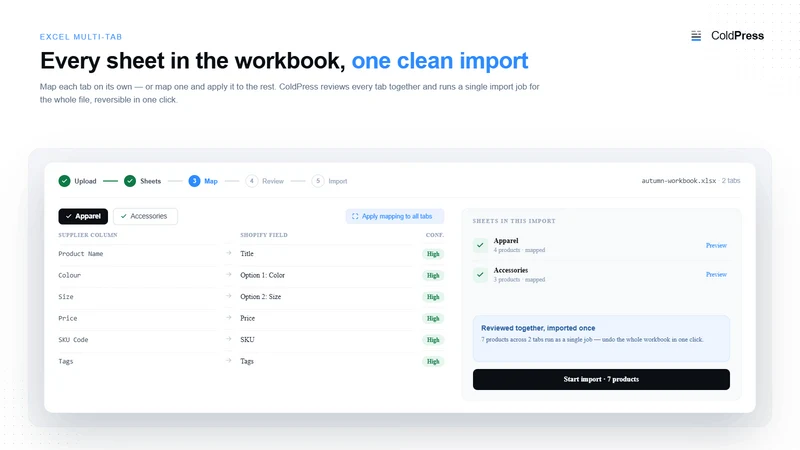The height and width of the screenshot is (450, 800).
Task: Click the High badge for Option 1: Color
Action: pos(433,276)
